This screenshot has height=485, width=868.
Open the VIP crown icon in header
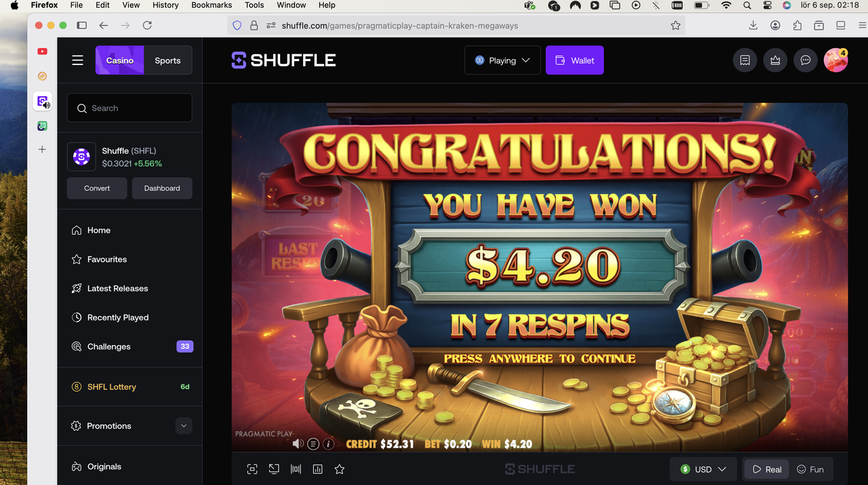pos(775,60)
